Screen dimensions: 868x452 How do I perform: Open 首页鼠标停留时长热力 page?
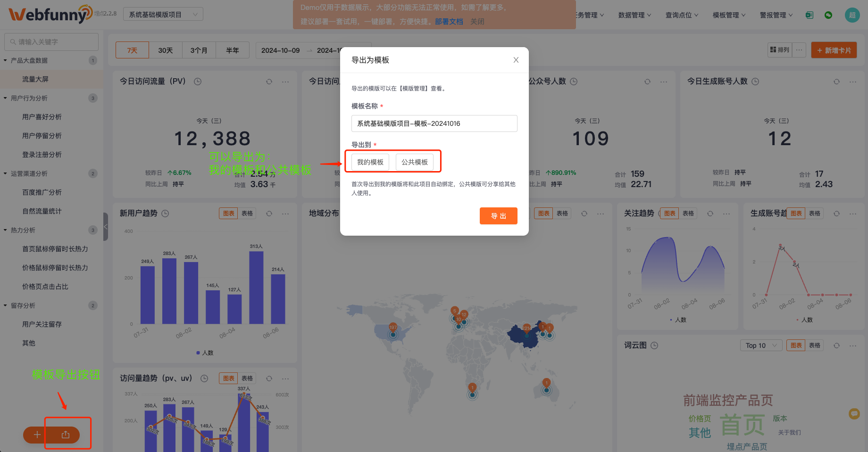(55, 249)
